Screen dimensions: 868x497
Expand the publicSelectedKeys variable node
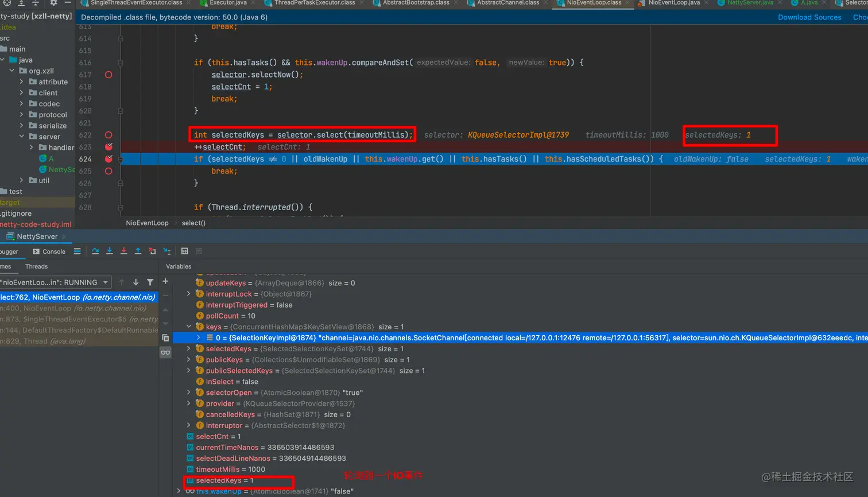click(188, 371)
